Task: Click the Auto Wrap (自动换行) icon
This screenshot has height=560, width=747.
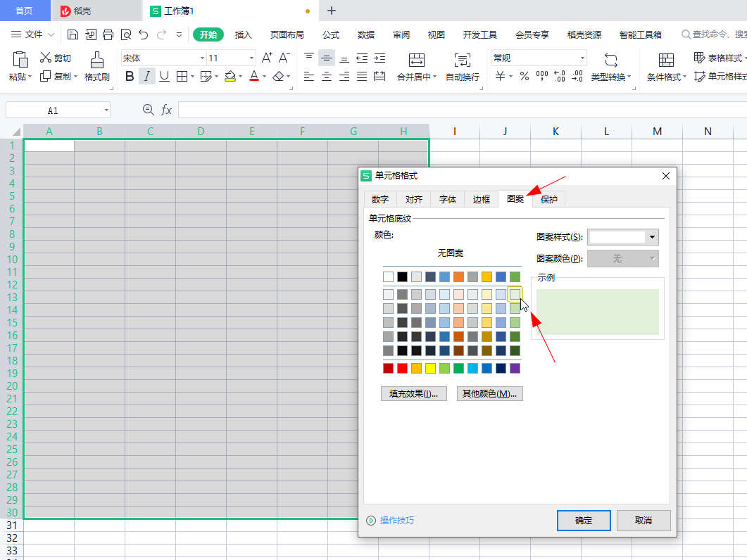Action: tap(462, 60)
